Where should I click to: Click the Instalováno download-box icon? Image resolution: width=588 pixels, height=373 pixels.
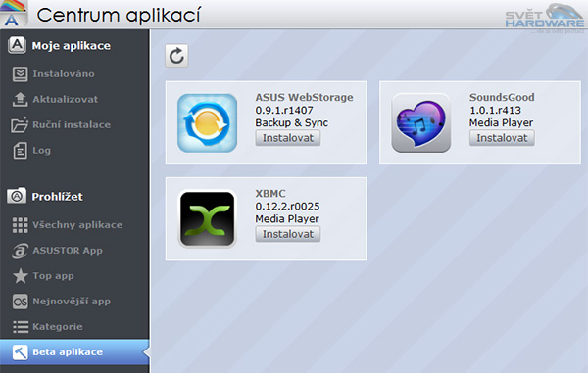point(20,73)
